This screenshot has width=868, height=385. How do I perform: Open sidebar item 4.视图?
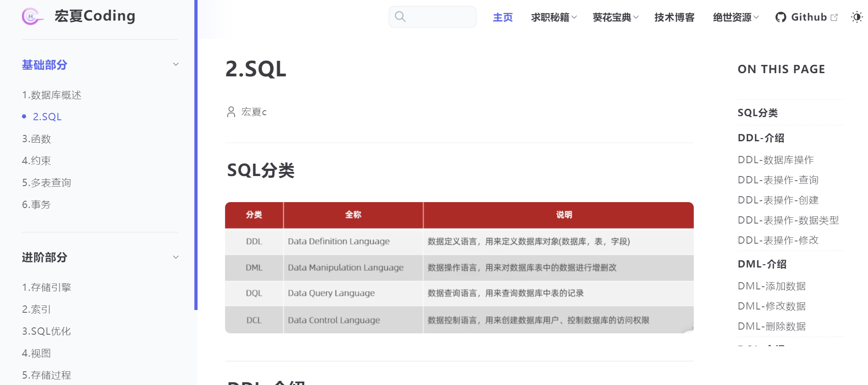[37, 353]
